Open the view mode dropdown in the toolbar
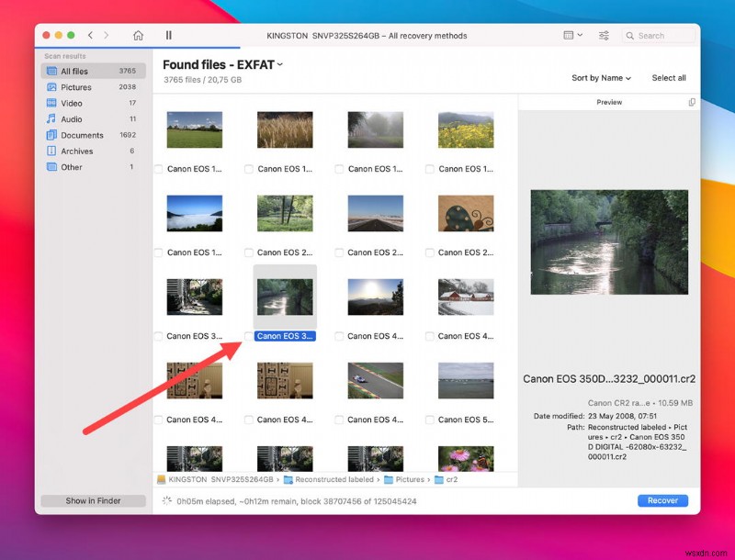This screenshot has width=735, height=560. (x=574, y=35)
